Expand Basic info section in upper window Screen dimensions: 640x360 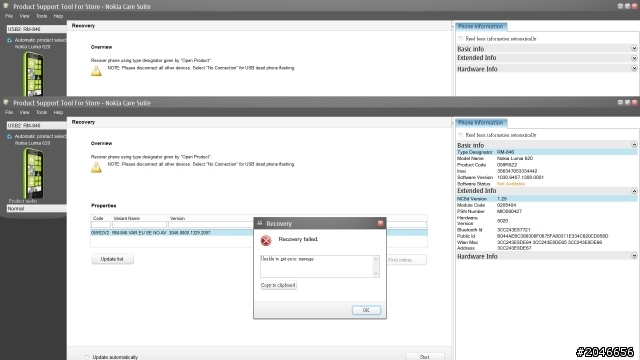tap(634, 48)
